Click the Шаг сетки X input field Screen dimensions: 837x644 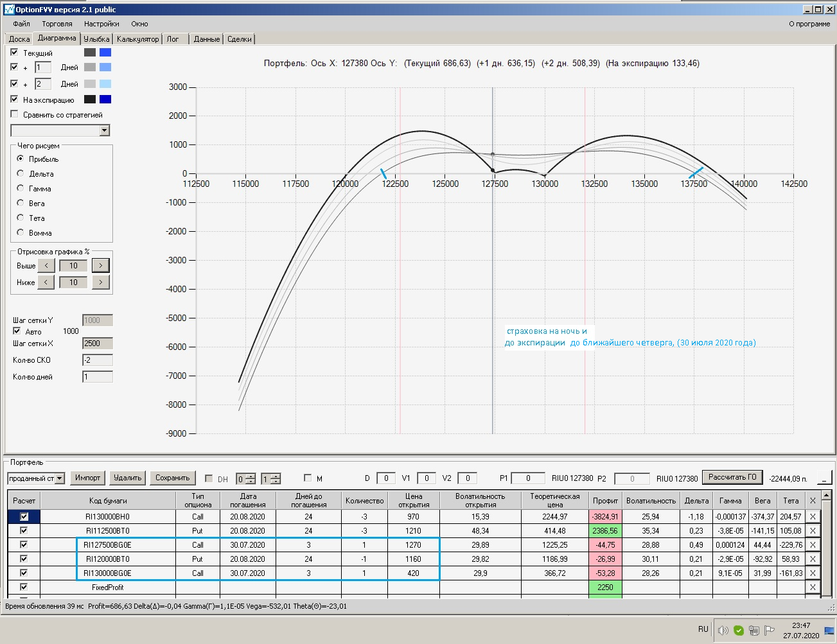[98, 344]
